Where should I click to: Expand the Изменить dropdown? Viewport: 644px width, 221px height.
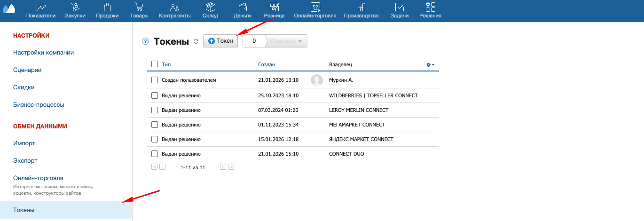(287, 41)
